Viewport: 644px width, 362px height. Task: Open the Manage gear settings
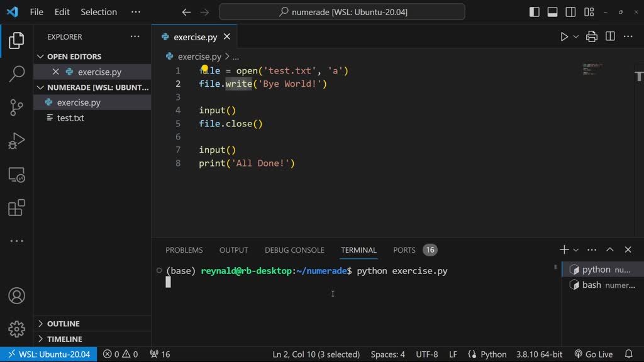coord(17,329)
